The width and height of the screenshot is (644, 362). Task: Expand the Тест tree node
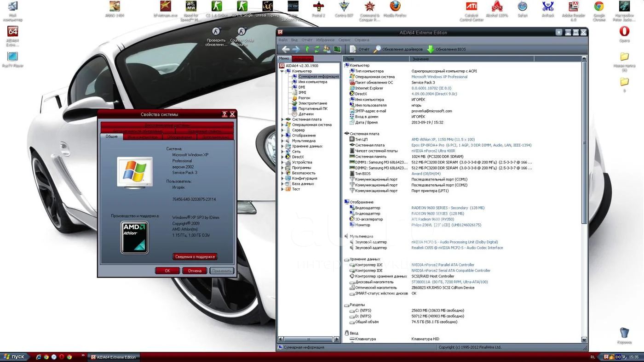[282, 189]
